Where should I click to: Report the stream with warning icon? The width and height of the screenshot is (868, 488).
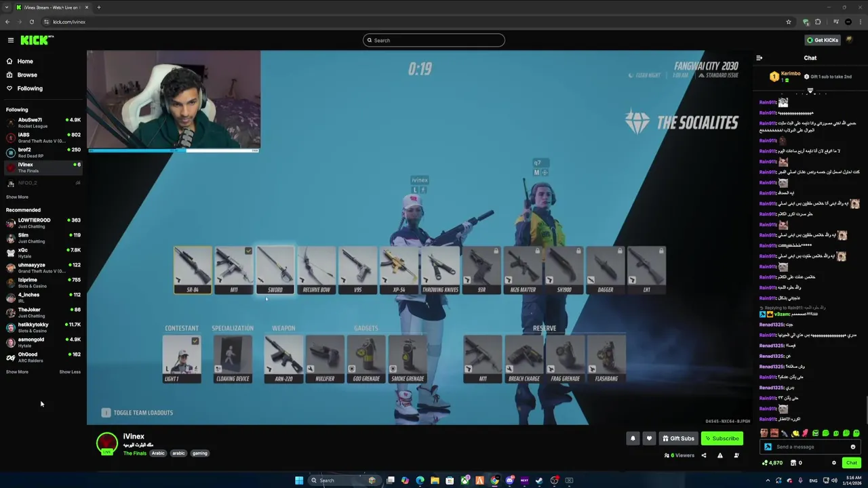(720, 455)
